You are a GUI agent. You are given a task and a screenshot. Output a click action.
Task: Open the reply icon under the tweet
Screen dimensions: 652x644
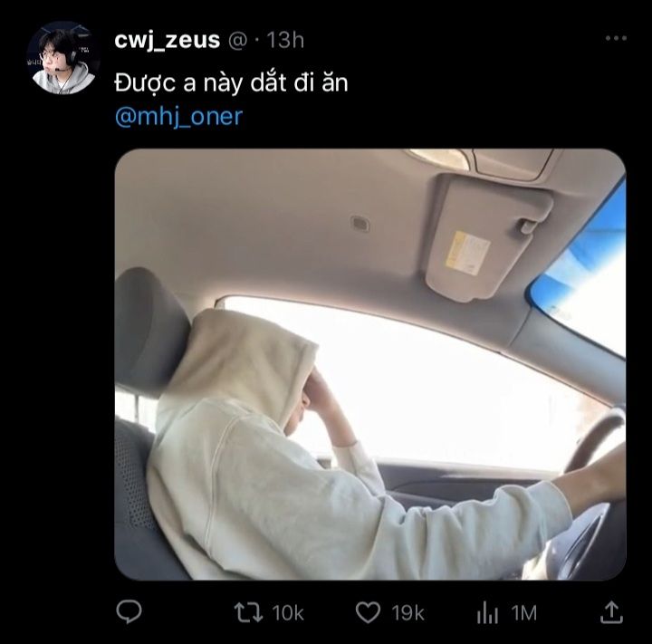[129, 611]
